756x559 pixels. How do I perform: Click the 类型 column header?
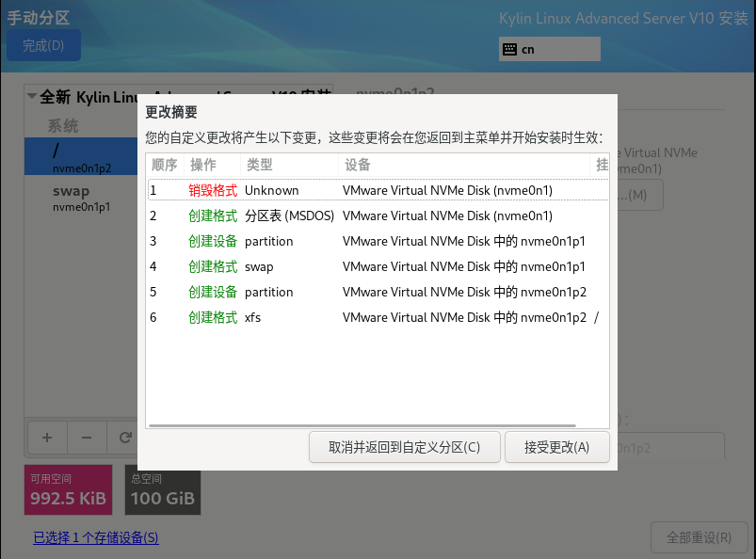point(289,165)
